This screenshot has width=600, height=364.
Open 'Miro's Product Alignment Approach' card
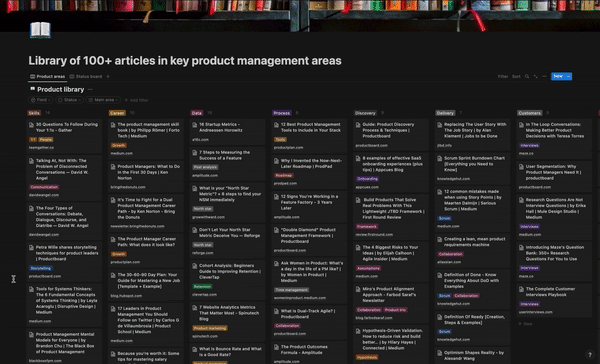[391, 303]
